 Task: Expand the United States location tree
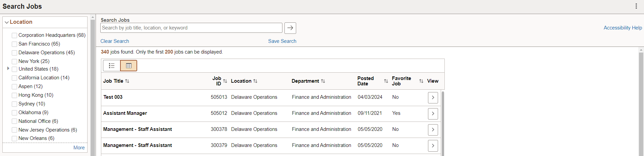(x=8, y=68)
